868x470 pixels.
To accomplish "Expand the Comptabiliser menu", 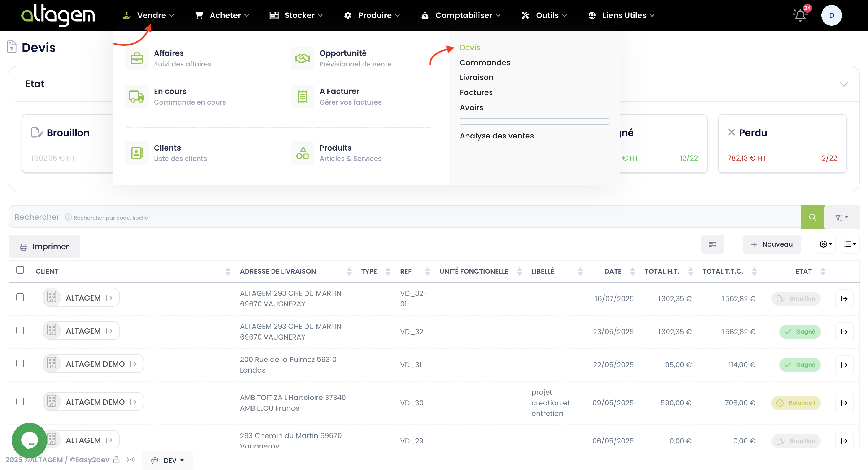I will coord(461,15).
